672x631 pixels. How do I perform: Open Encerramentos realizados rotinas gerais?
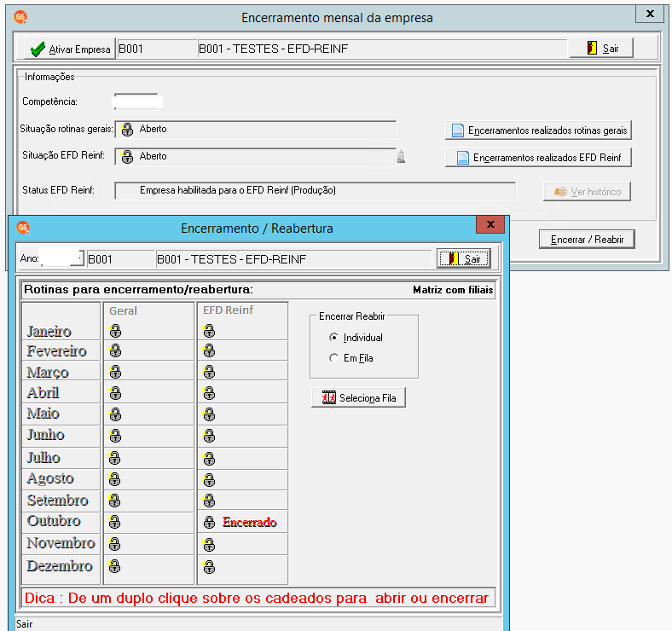(x=538, y=130)
